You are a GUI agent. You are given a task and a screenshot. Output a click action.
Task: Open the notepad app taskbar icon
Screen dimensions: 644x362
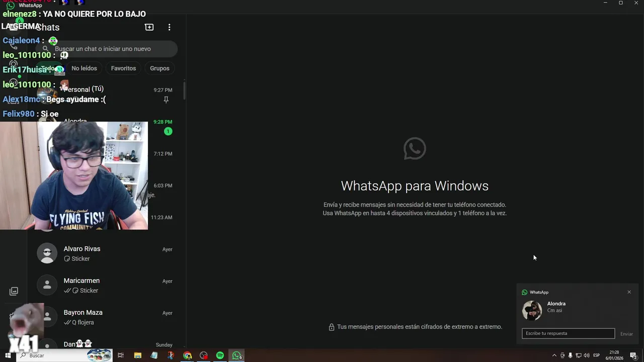coord(154,355)
